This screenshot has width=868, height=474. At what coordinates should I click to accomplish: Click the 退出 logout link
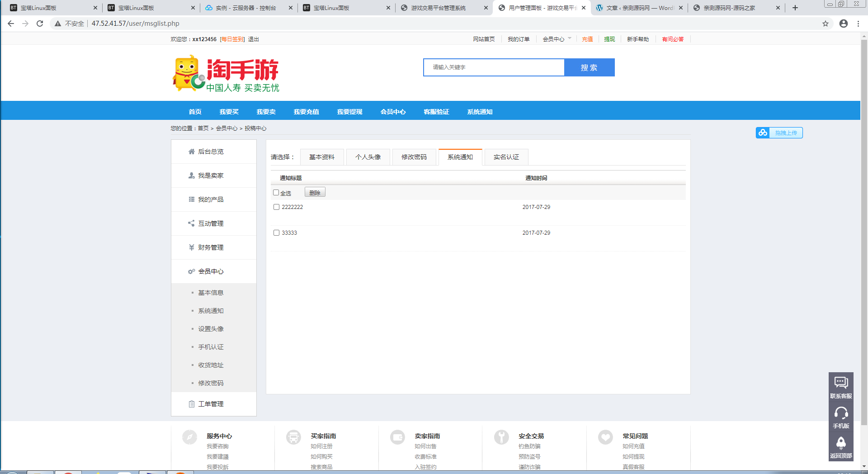click(x=253, y=39)
